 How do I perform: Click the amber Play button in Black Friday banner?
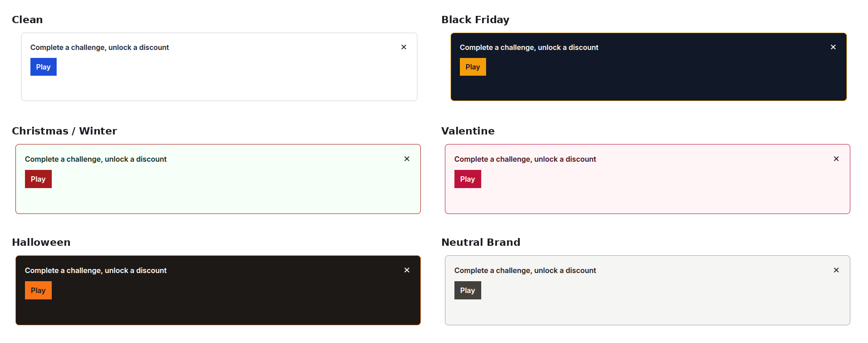473,67
